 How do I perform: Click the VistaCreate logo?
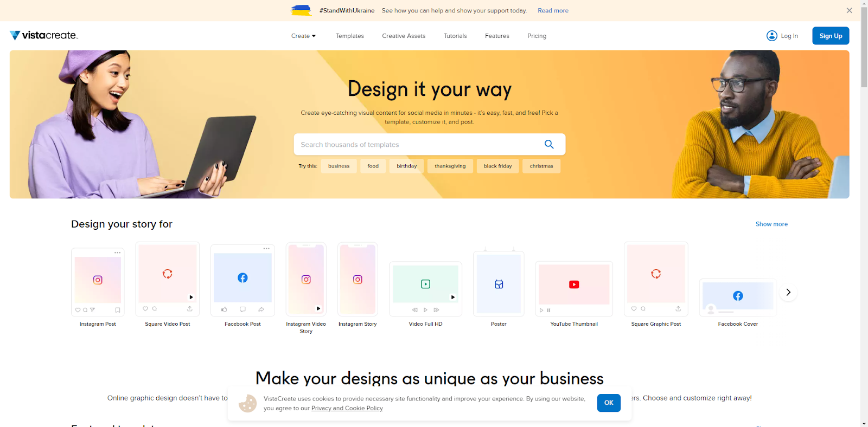pyautogui.click(x=44, y=35)
